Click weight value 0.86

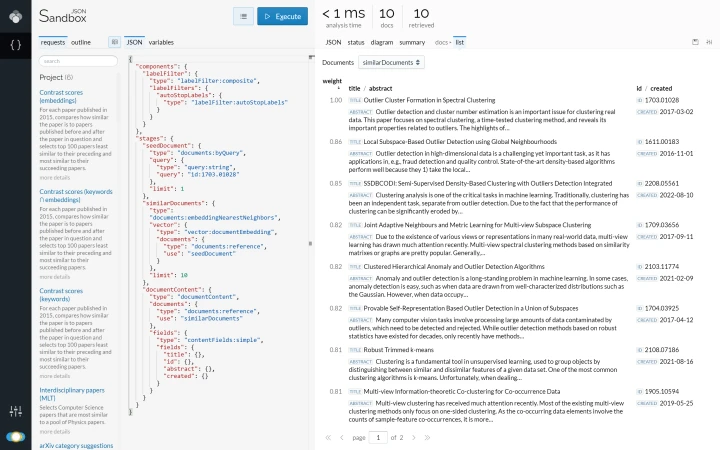point(336,142)
